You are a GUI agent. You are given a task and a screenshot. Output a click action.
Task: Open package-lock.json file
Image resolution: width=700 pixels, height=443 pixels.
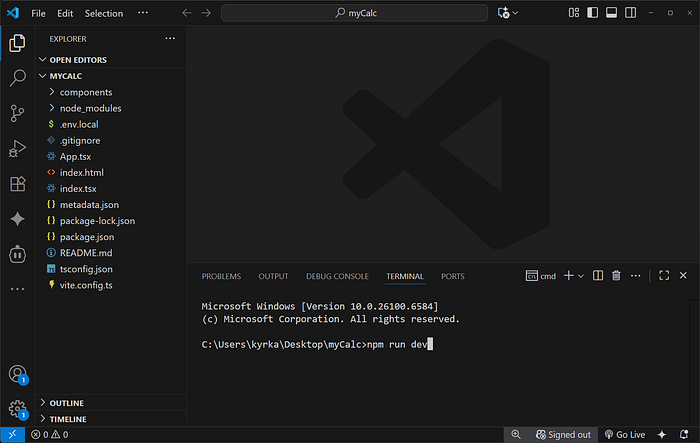(x=111, y=221)
